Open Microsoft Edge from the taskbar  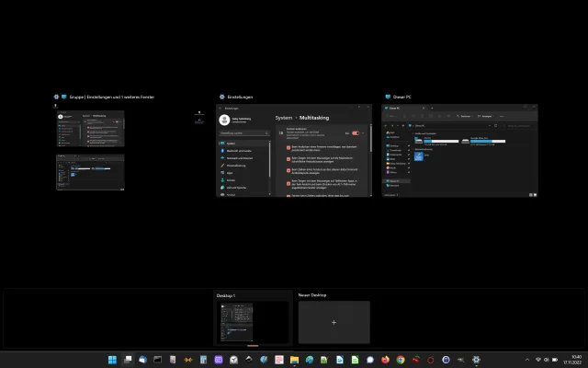tap(310, 359)
